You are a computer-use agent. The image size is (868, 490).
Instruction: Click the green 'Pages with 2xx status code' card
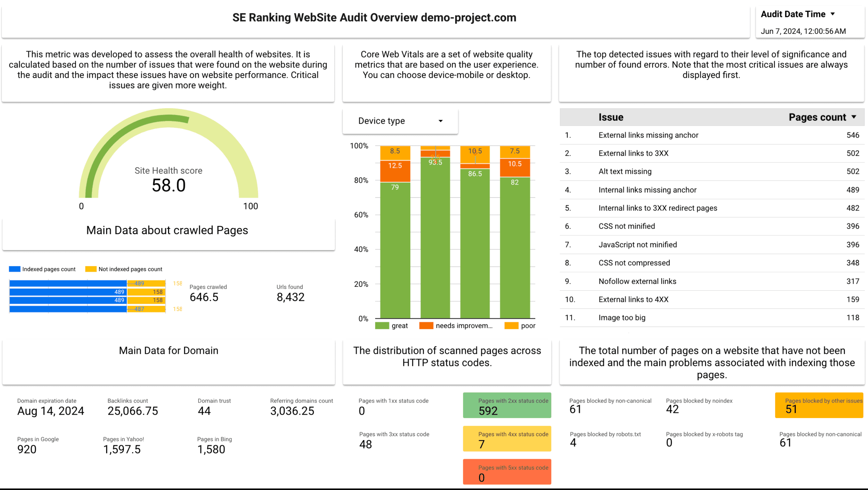(507, 405)
